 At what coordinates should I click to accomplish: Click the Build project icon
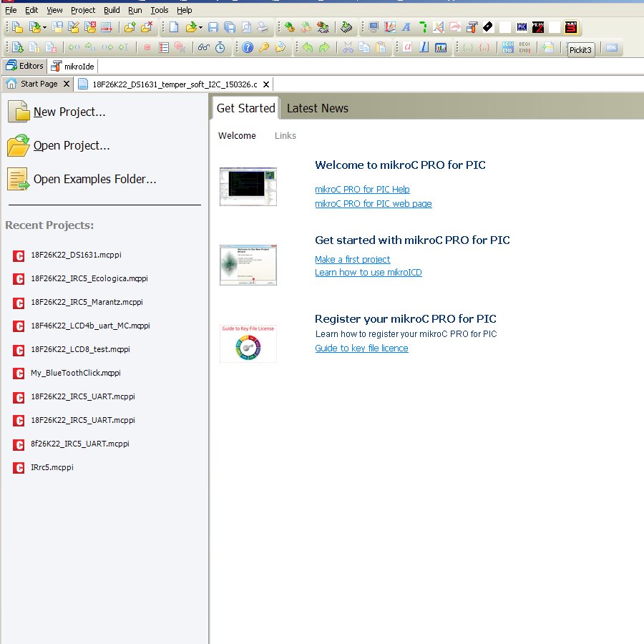[290, 27]
